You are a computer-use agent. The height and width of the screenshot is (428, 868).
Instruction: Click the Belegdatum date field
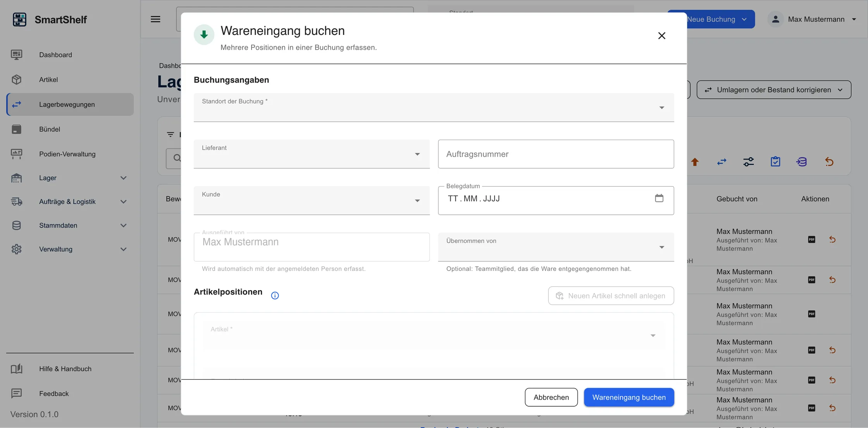click(x=556, y=200)
